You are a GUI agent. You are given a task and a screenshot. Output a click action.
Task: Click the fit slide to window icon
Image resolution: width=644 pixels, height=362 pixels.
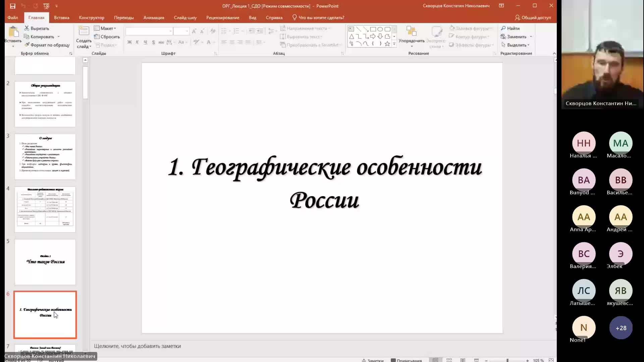pyautogui.click(x=551, y=360)
